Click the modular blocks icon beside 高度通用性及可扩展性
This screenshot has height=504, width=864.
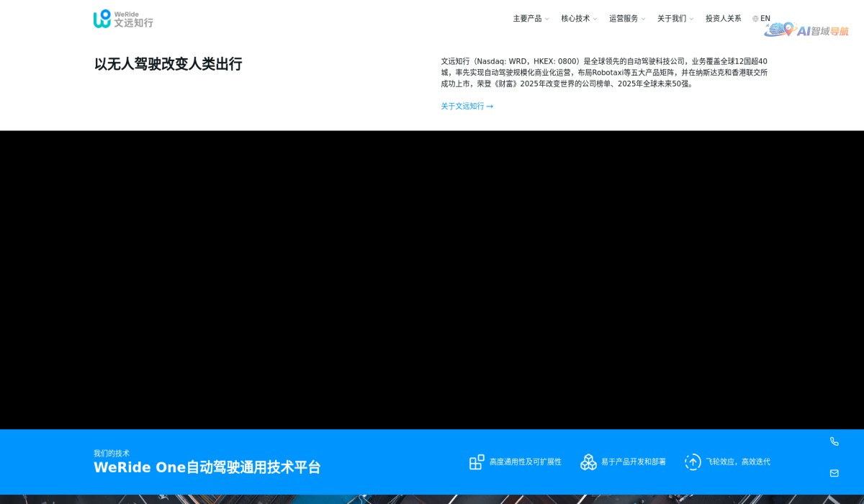476,462
